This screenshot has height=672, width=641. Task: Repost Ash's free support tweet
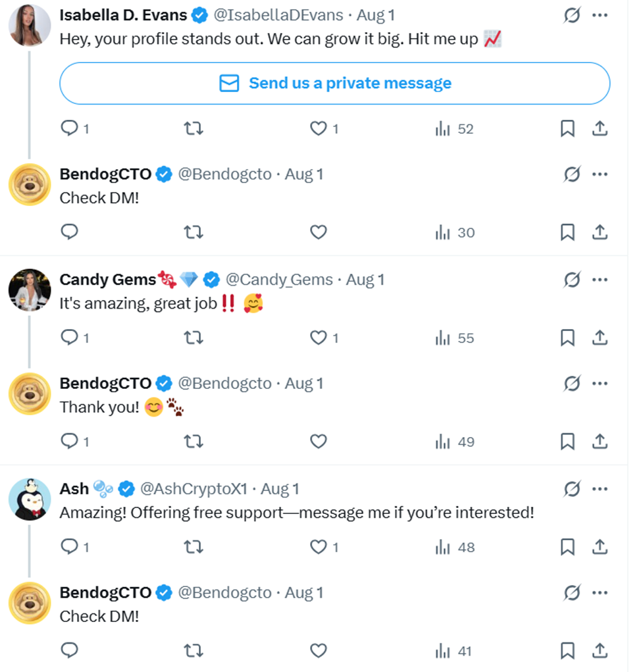coord(193,547)
